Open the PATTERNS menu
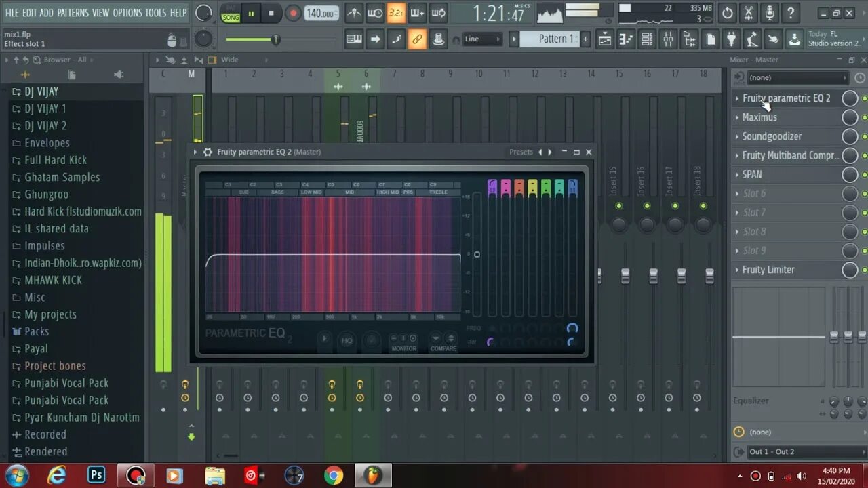868x488 pixels. (73, 12)
